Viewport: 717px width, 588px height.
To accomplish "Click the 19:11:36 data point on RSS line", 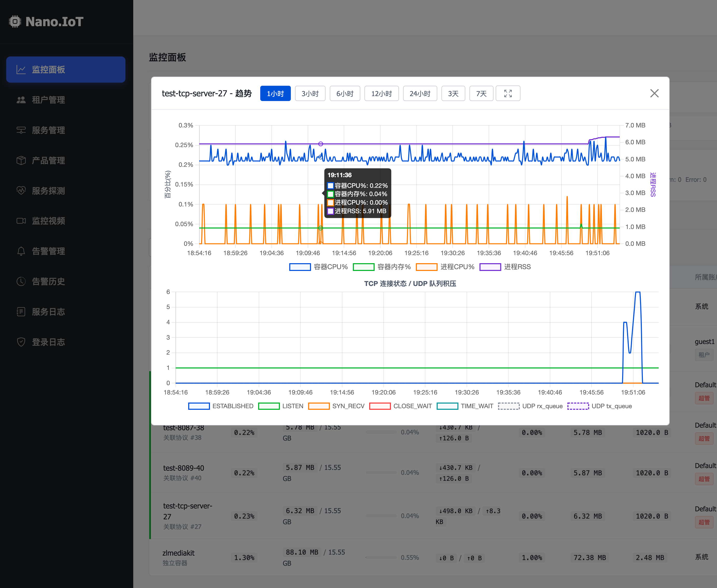I will point(320,144).
